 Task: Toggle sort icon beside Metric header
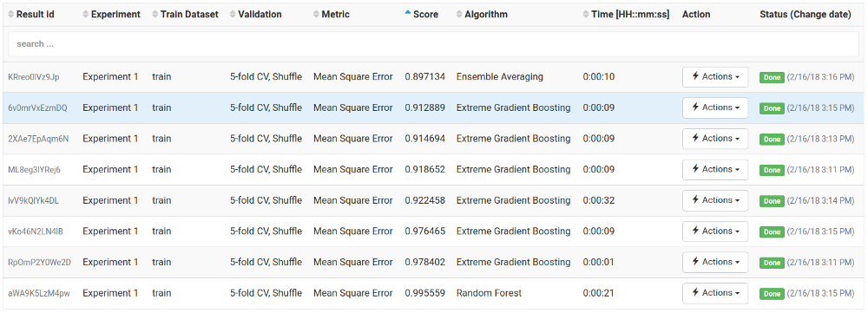coord(316,15)
